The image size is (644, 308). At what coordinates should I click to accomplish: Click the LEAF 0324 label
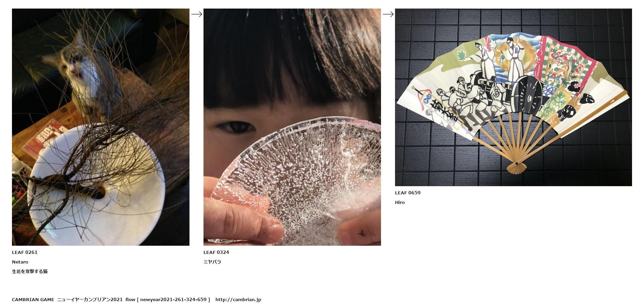pos(216,252)
